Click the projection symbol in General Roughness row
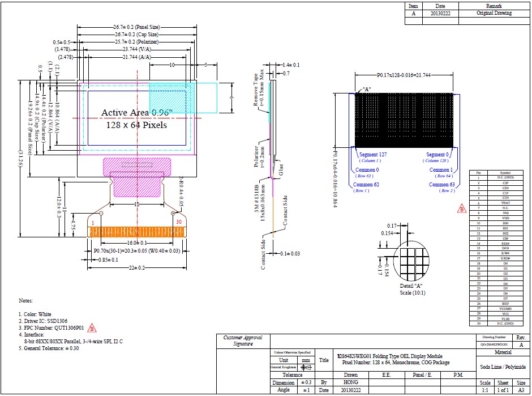The width and height of the screenshot is (532, 396). click(306, 367)
